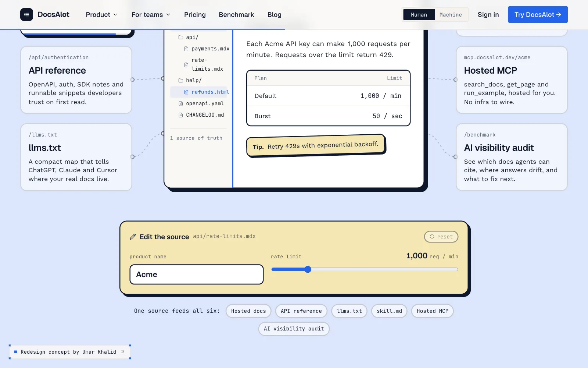Click the Tip about exponential backoff
Screen dimensions: 588x368
(315, 145)
